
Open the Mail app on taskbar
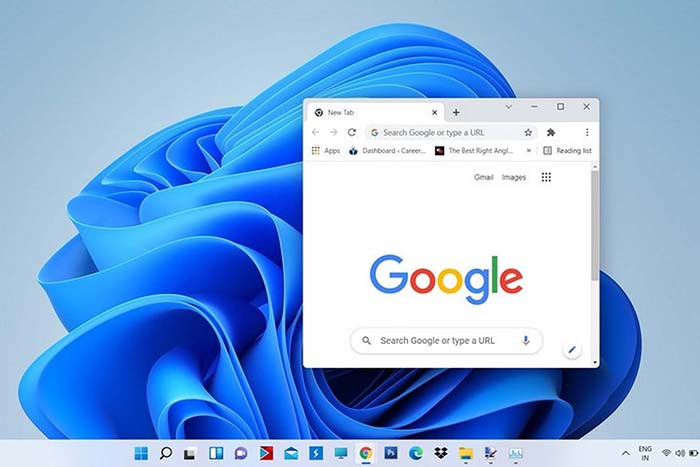pyautogui.click(x=291, y=454)
